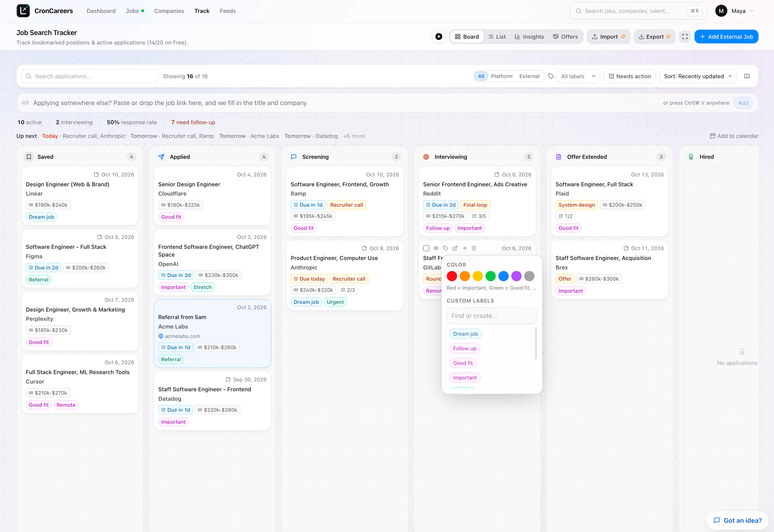This screenshot has width=774, height=532.
Task: Click the Saved column bookmark icon
Action: [x=29, y=157]
